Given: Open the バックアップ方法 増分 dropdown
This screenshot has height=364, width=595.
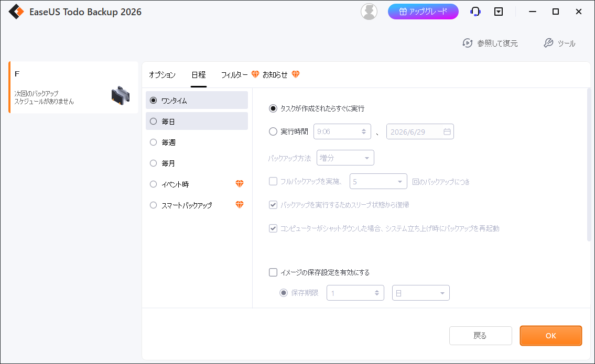Looking at the screenshot, I should click(345, 158).
